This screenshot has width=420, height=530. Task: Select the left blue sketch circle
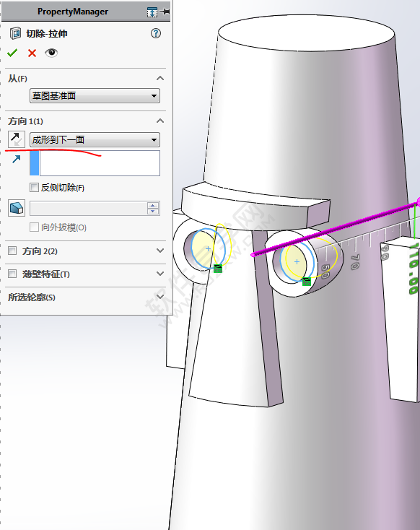(x=208, y=249)
